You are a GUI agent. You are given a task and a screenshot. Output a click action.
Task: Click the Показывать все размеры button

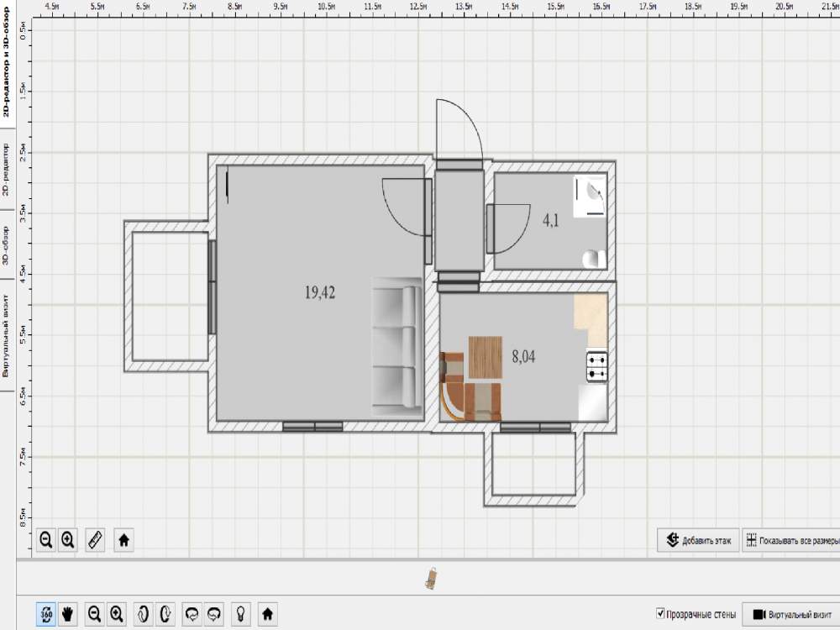[x=791, y=540]
